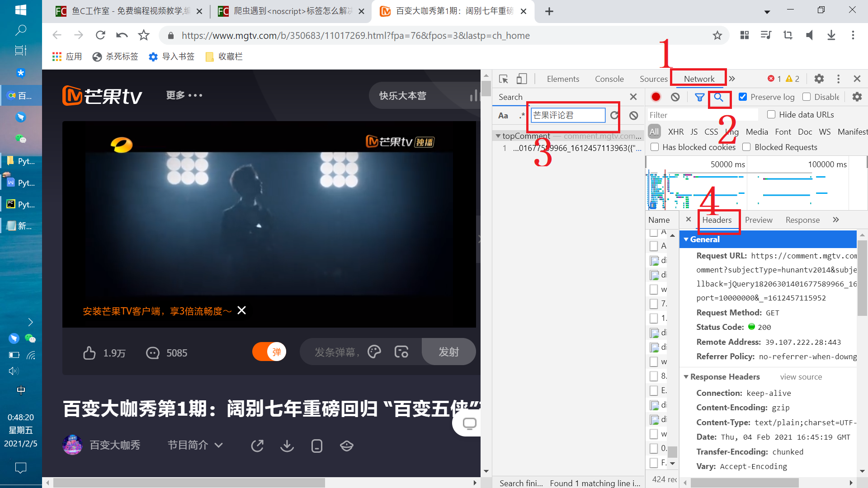Click the 芒果评论君 search input box

(x=568, y=115)
